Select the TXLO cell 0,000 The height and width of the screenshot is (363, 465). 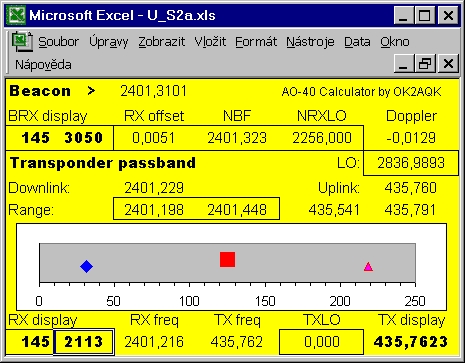(x=322, y=342)
